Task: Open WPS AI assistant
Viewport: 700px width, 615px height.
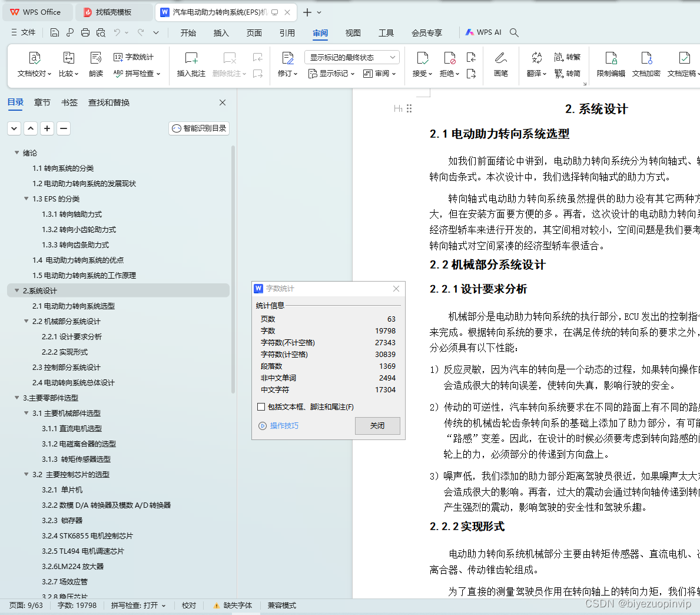Action: pyautogui.click(x=483, y=32)
